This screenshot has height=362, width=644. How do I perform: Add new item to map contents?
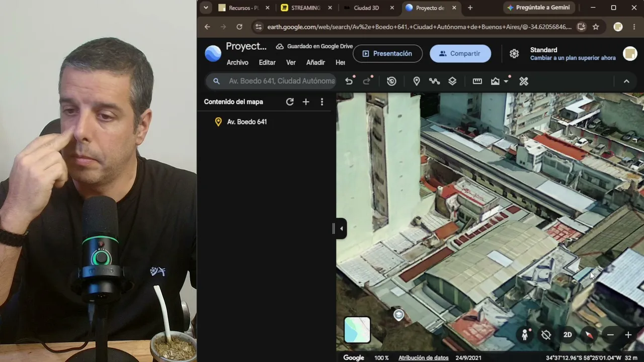click(305, 102)
